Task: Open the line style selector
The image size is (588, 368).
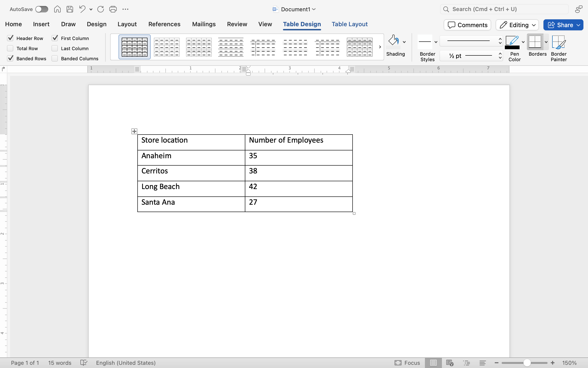Action: point(471,41)
